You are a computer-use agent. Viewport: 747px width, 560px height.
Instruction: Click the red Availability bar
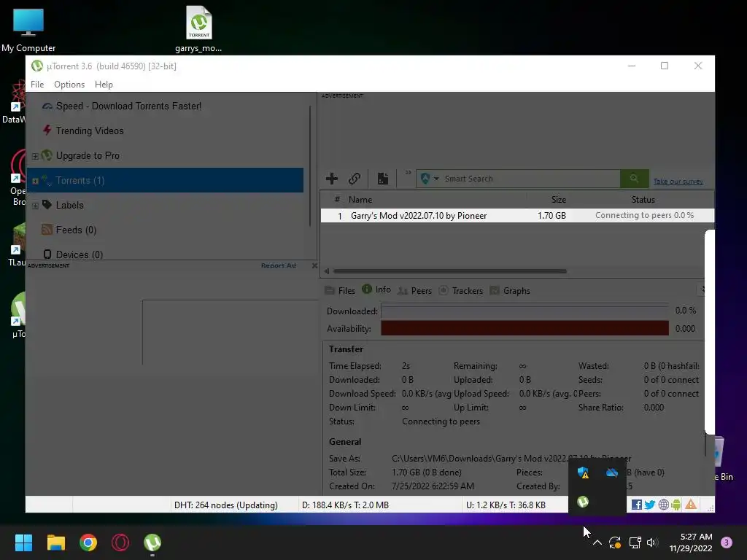[525, 328]
